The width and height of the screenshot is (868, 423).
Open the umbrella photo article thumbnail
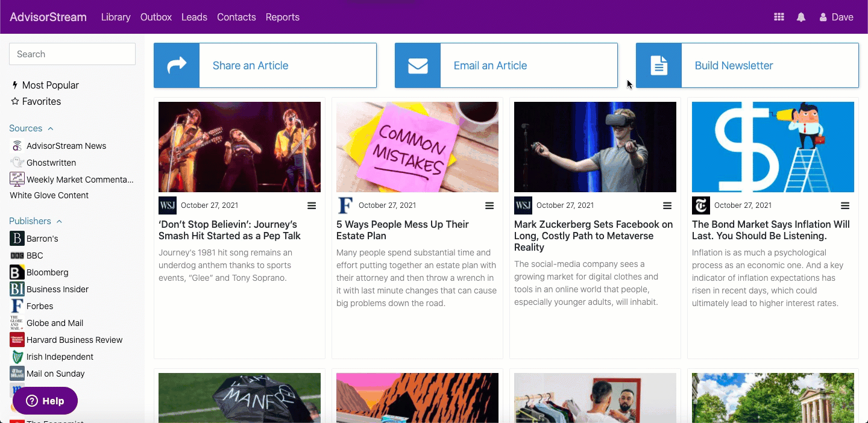(239, 398)
